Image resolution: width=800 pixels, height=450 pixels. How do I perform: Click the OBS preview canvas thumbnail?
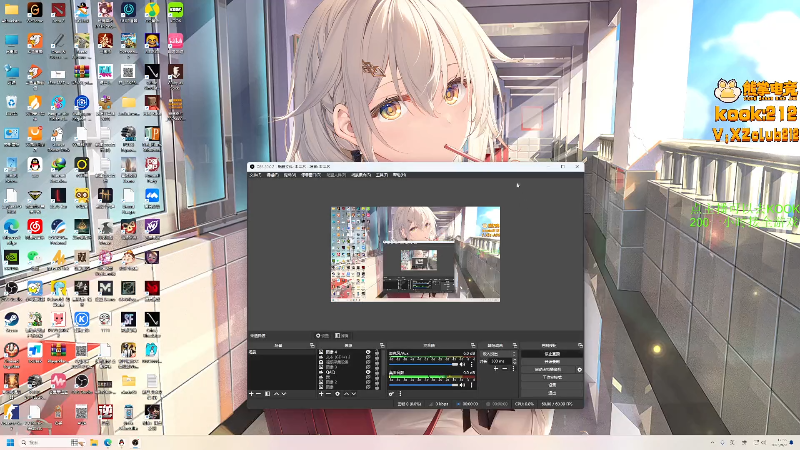click(415, 254)
